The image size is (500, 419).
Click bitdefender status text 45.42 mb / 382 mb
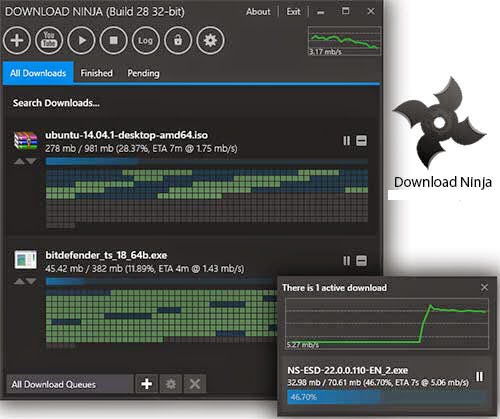click(145, 268)
